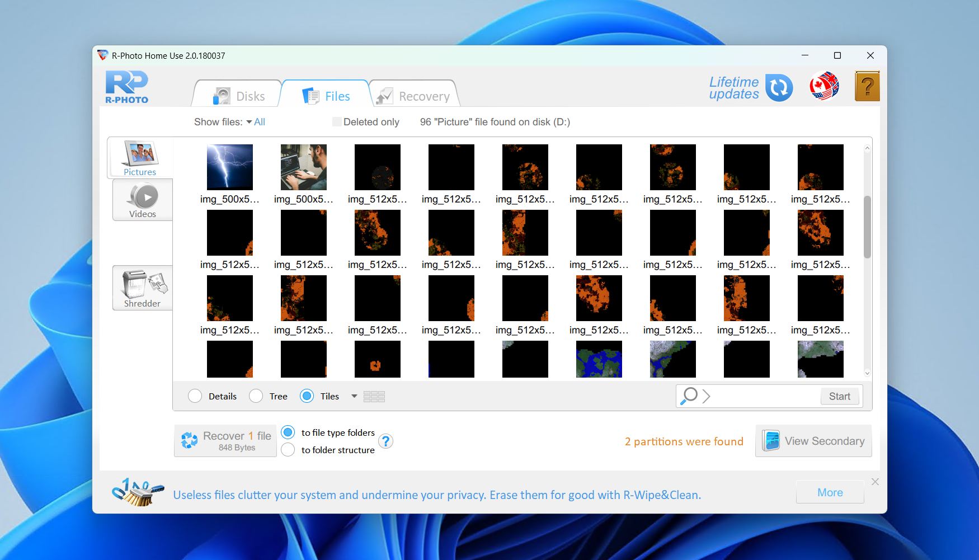Open the tile size grid icon
The width and height of the screenshot is (979, 560).
coord(374,396)
